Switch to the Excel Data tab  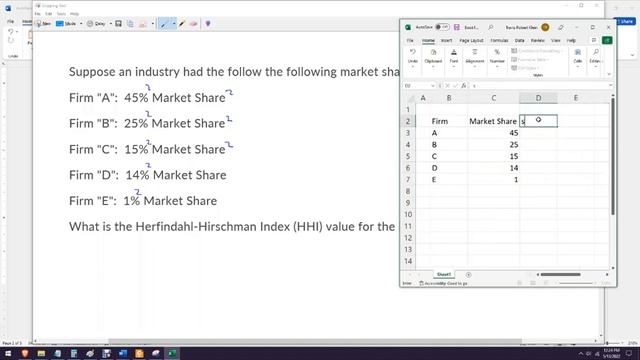(x=519, y=40)
